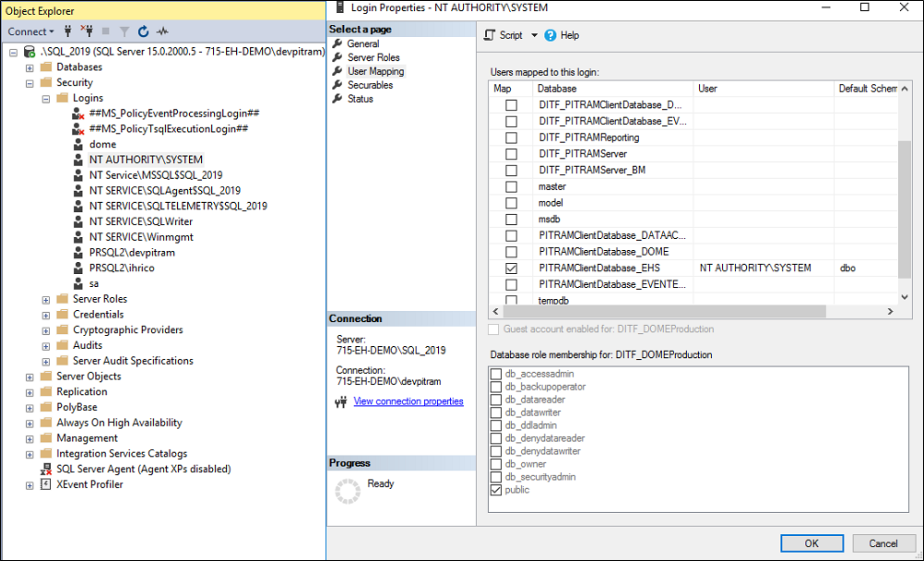Click the database list vertical scrollbar thumb
924x561 pixels.
(905, 209)
